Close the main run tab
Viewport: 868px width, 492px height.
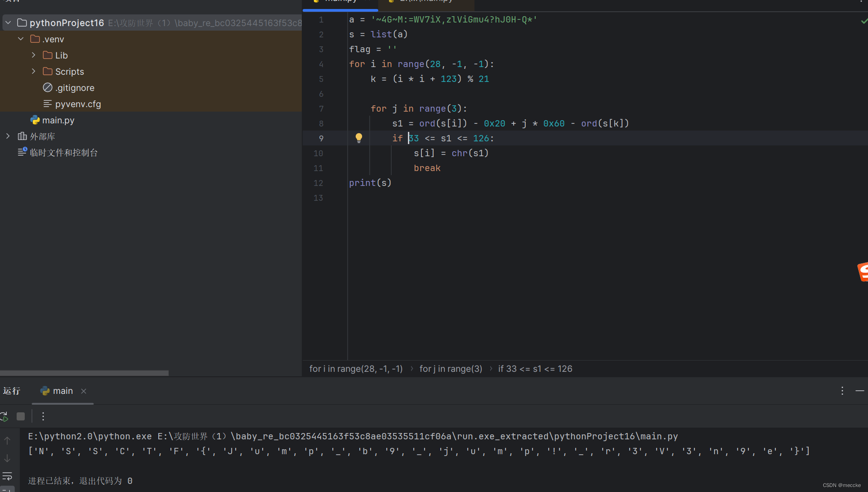coord(84,391)
